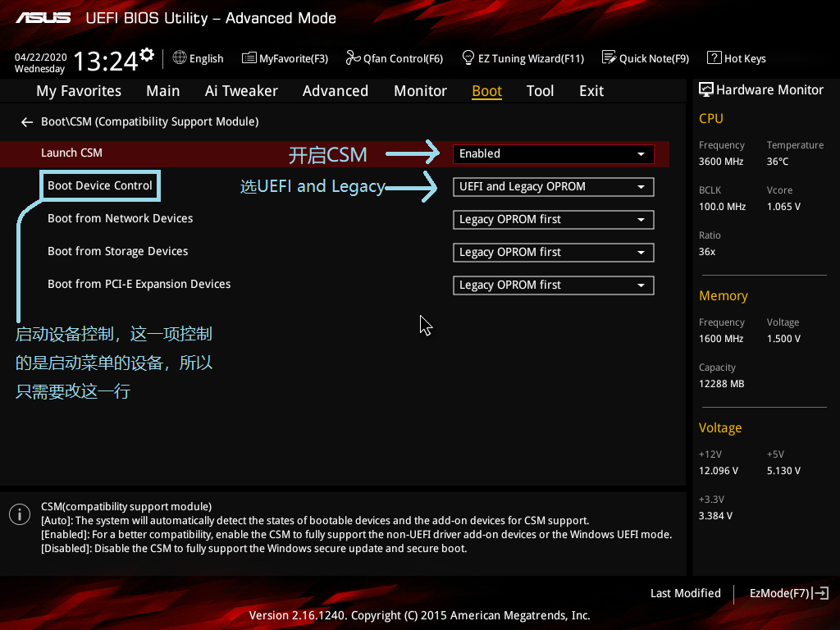Select Boot from PCI-E Expansion Devices label
840x630 pixels.
[x=139, y=284]
